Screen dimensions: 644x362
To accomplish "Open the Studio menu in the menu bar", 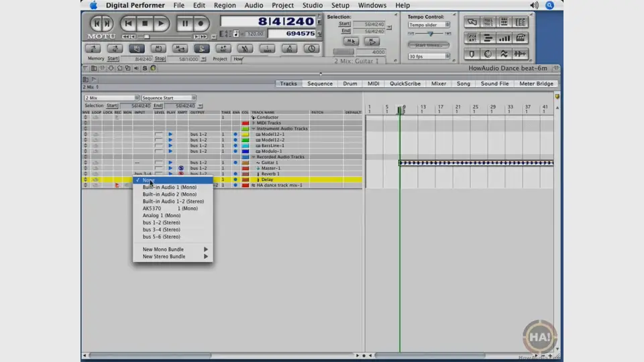I will pos(312,5).
